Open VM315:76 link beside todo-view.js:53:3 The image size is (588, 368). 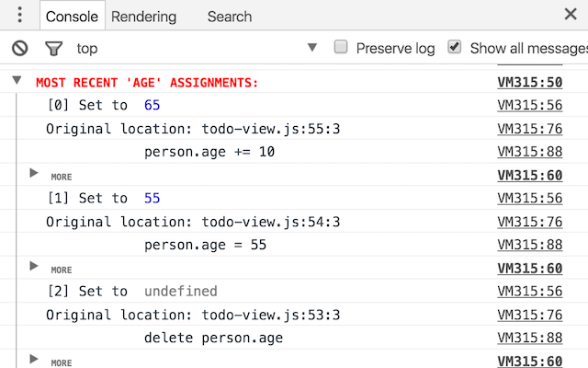point(530,315)
